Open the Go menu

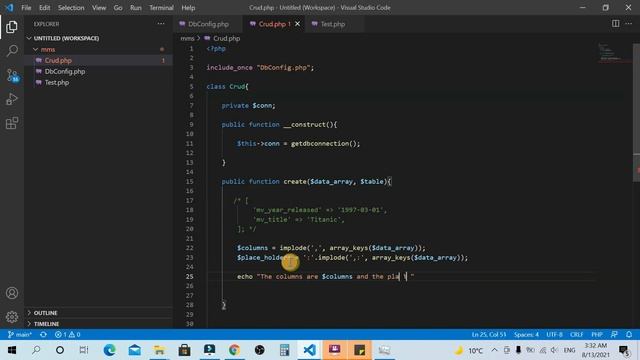(118, 7)
